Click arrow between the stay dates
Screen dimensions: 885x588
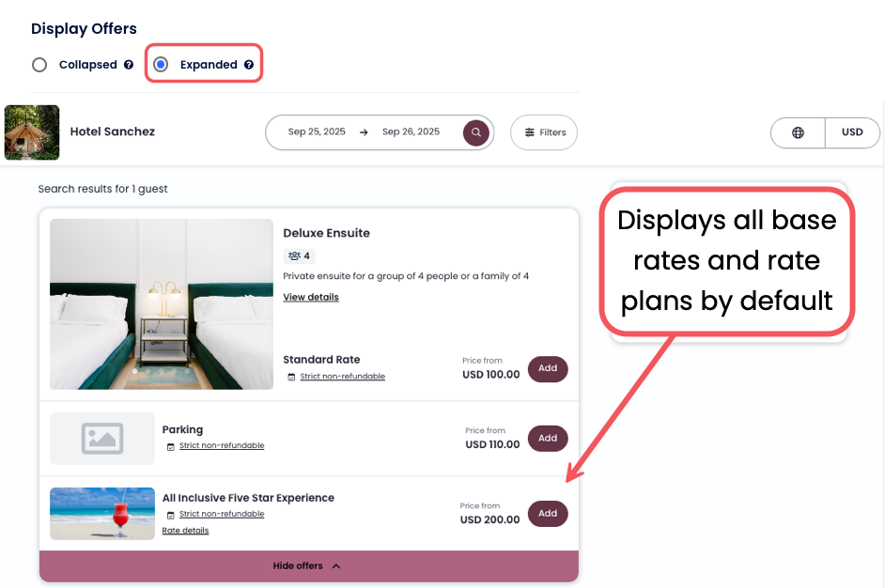coord(364,132)
